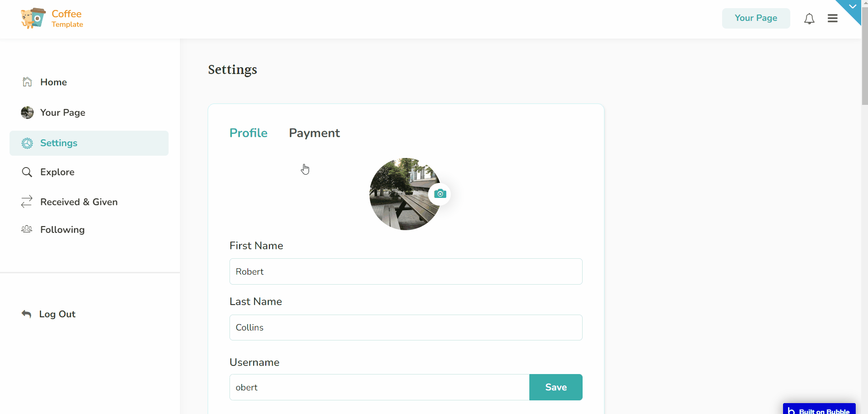Image resolution: width=868 pixels, height=414 pixels.
Task: Click the camera icon to change photo
Action: coord(439,194)
